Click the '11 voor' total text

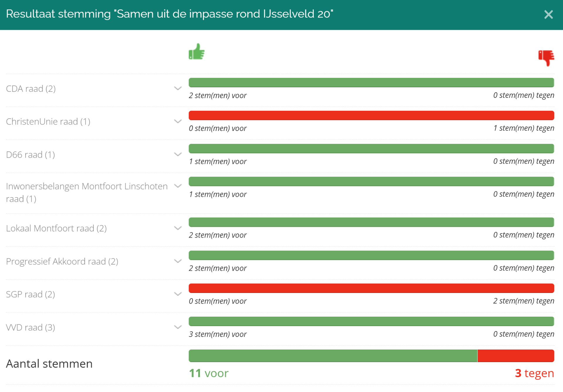click(x=208, y=373)
